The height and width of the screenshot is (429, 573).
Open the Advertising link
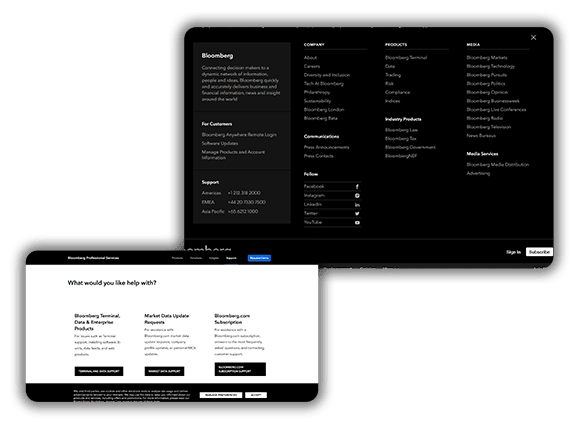point(478,173)
